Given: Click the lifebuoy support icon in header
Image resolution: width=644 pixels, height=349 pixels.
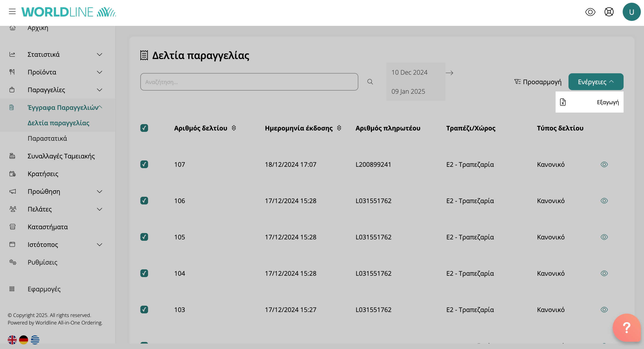Looking at the screenshot, I should tap(609, 12).
